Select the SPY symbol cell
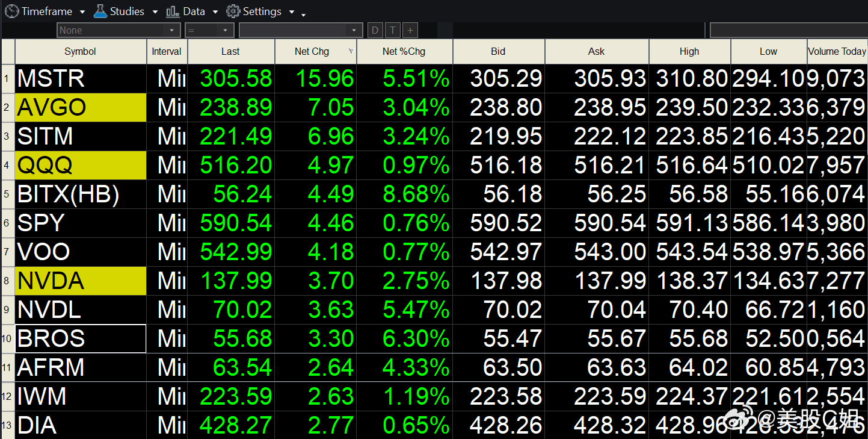Viewport: 868px width, 439px height. (x=81, y=223)
